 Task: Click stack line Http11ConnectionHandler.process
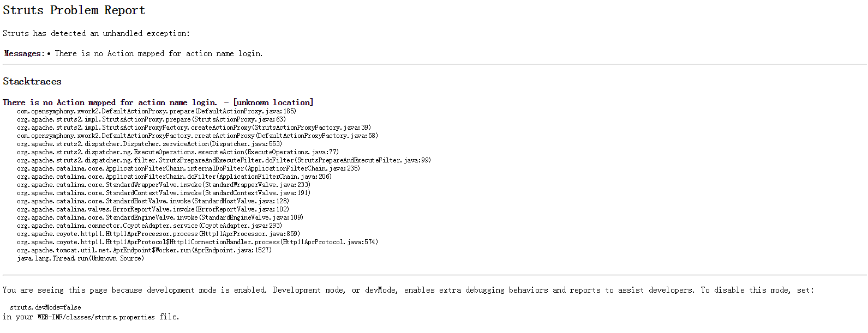tap(197, 242)
